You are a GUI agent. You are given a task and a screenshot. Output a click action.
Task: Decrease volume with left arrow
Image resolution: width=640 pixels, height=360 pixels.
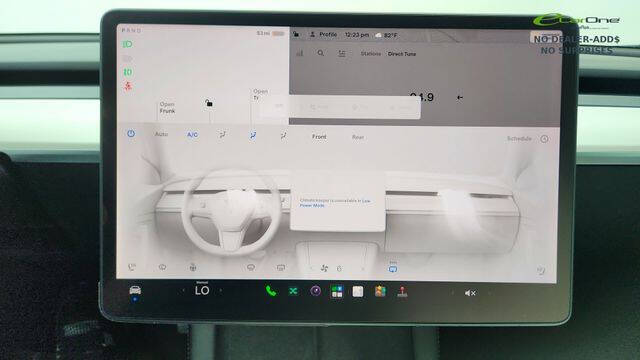coord(452,293)
